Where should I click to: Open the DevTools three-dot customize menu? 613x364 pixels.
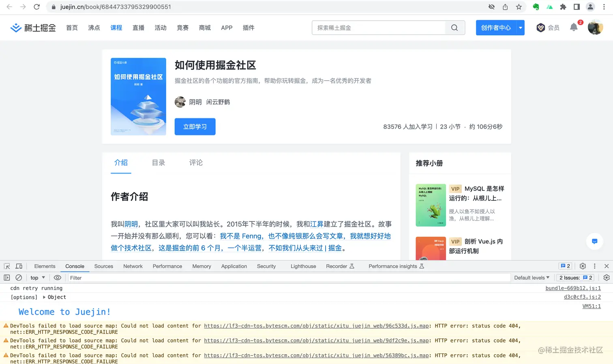coord(595,266)
